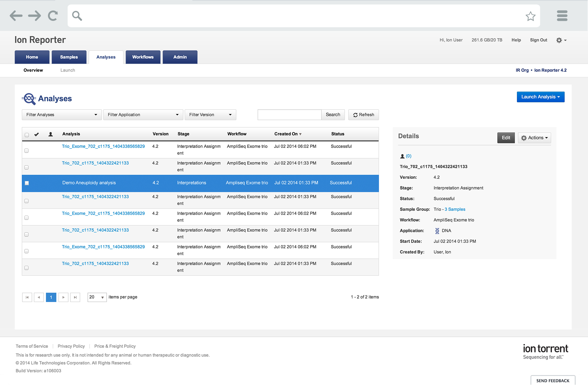Click the Search button
The height and width of the screenshot is (386, 588).
[x=333, y=115]
